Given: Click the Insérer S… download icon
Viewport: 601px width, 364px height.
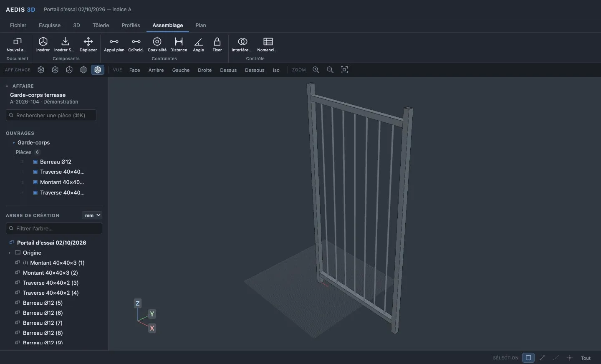Looking at the screenshot, I should coord(65,41).
